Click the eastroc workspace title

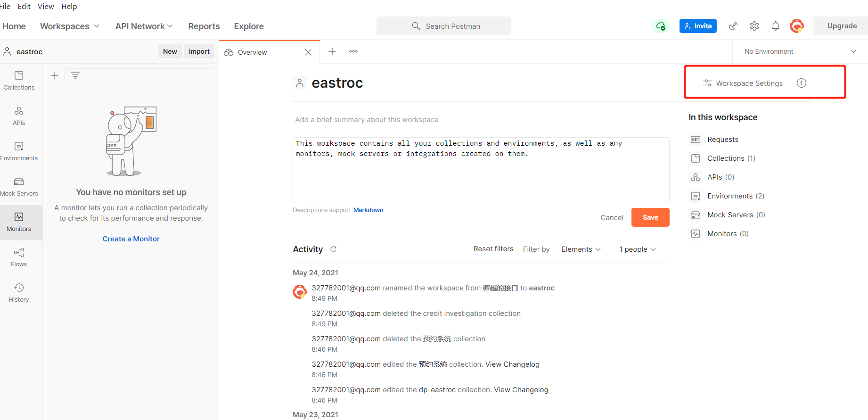pos(337,83)
